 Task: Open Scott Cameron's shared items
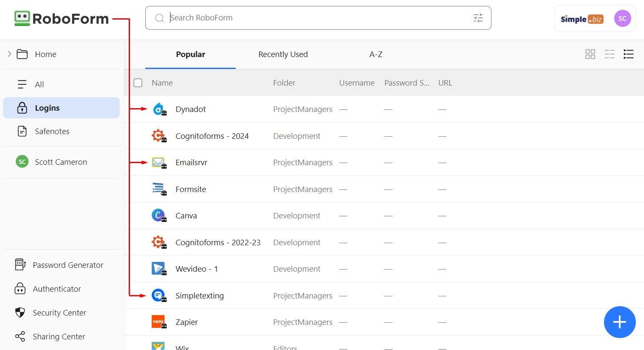(61, 162)
